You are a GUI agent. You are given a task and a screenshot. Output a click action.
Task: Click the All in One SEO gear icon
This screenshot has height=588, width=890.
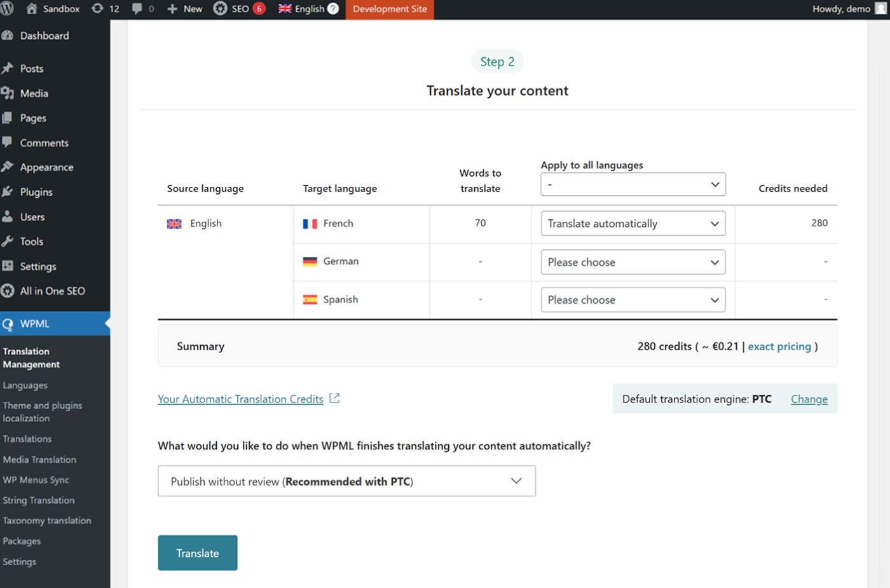pyautogui.click(x=8, y=291)
